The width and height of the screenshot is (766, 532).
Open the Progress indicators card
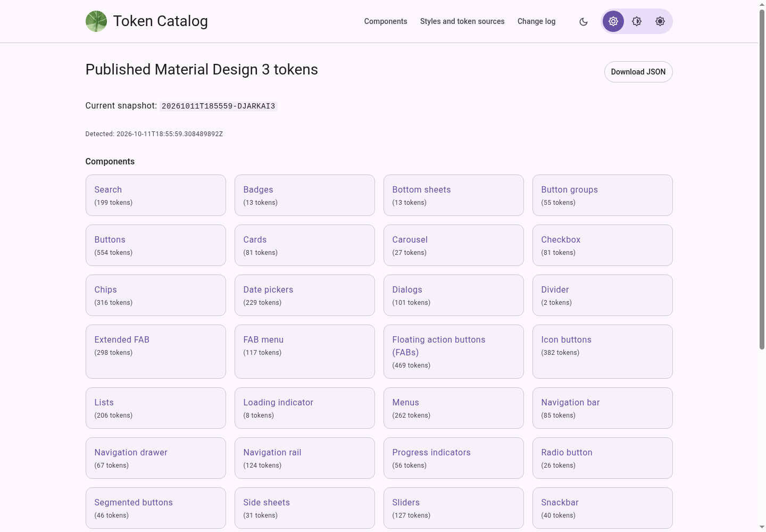[x=454, y=458]
